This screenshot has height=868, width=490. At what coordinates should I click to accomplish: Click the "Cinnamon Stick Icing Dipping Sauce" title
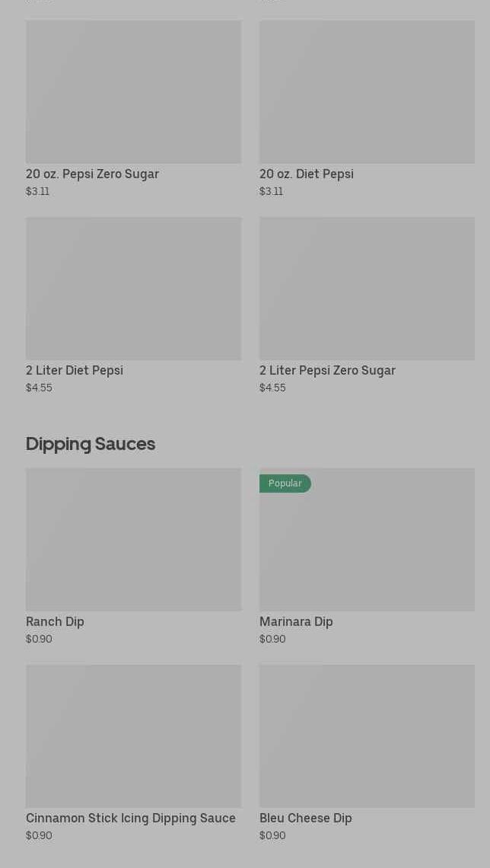131,818
